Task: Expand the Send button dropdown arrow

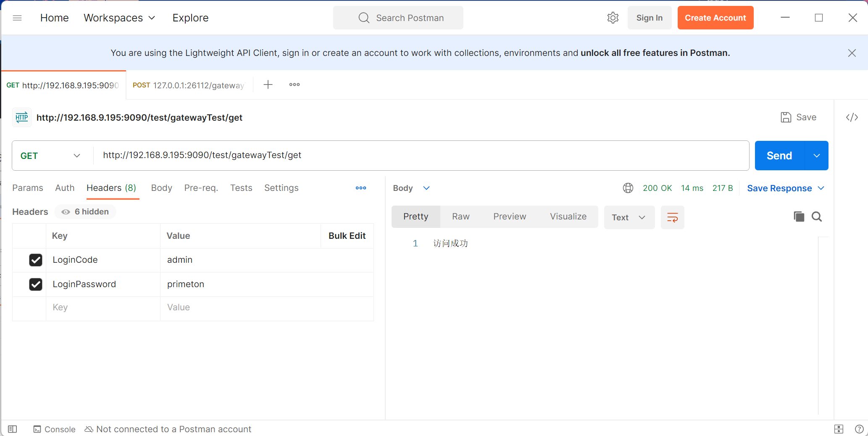Action: [816, 156]
